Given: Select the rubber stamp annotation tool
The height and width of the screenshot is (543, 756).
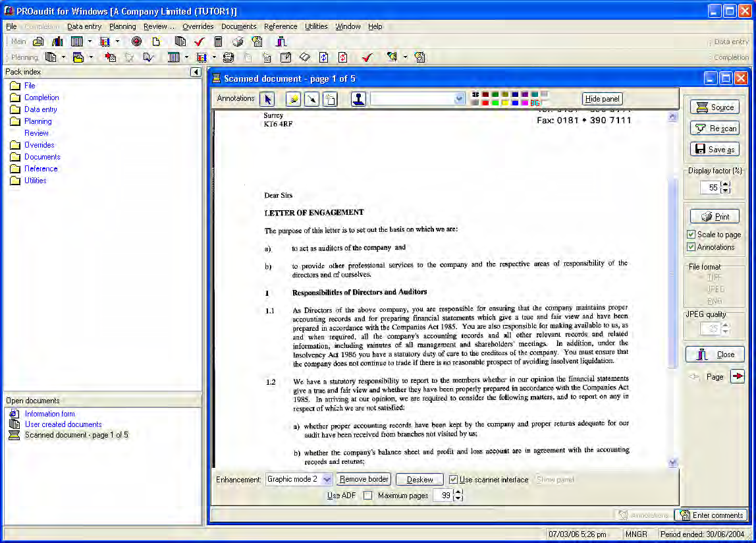Looking at the screenshot, I should (x=358, y=99).
